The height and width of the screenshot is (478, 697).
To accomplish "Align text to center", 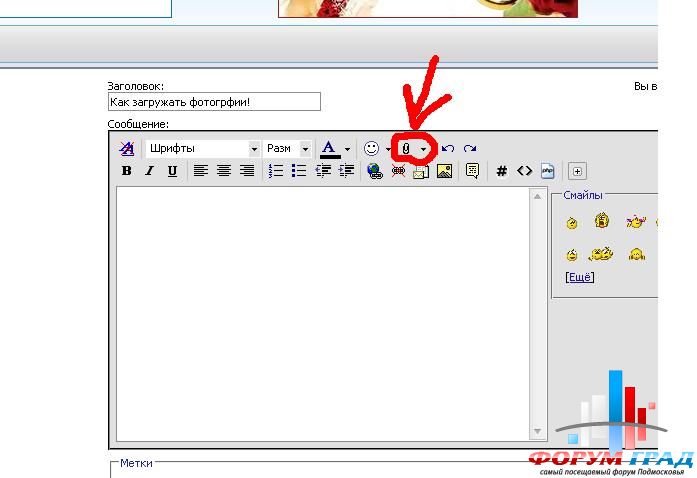I will point(224,171).
